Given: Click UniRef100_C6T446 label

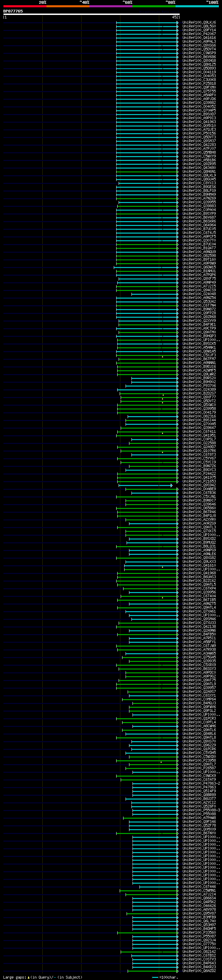Looking at the screenshot, I should pyautogui.click(x=199, y=887).
